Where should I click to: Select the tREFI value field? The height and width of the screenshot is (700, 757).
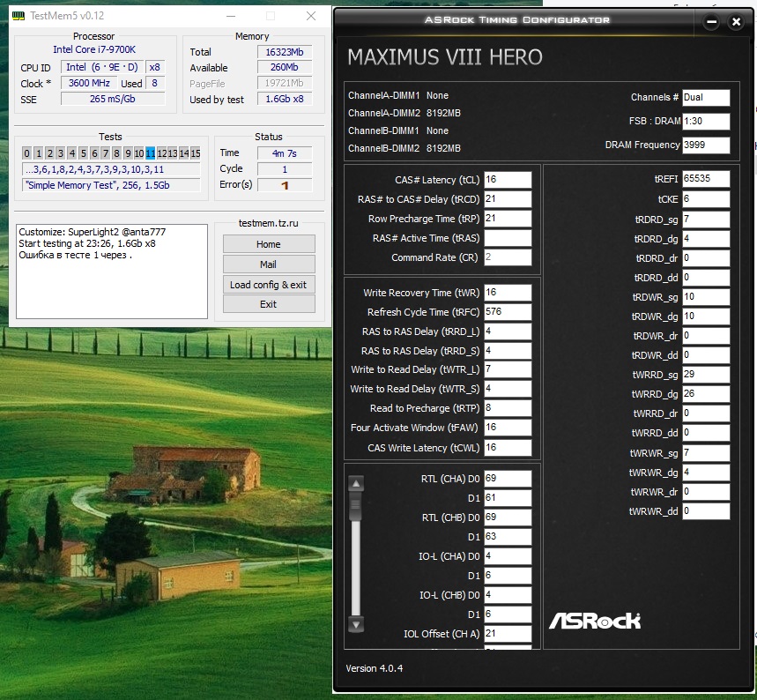pos(705,180)
